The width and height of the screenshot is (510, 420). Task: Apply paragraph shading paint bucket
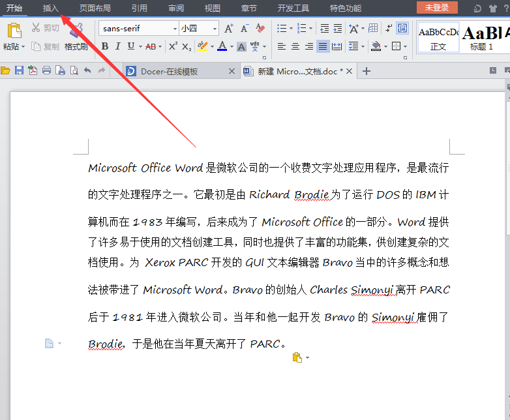[x=376, y=46]
